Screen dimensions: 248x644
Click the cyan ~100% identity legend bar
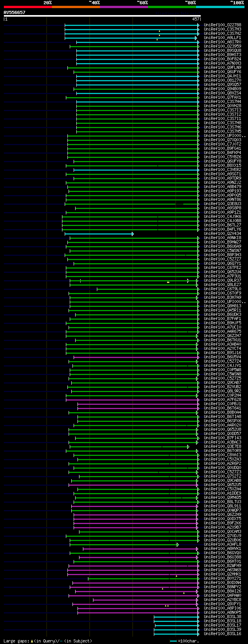220,7
